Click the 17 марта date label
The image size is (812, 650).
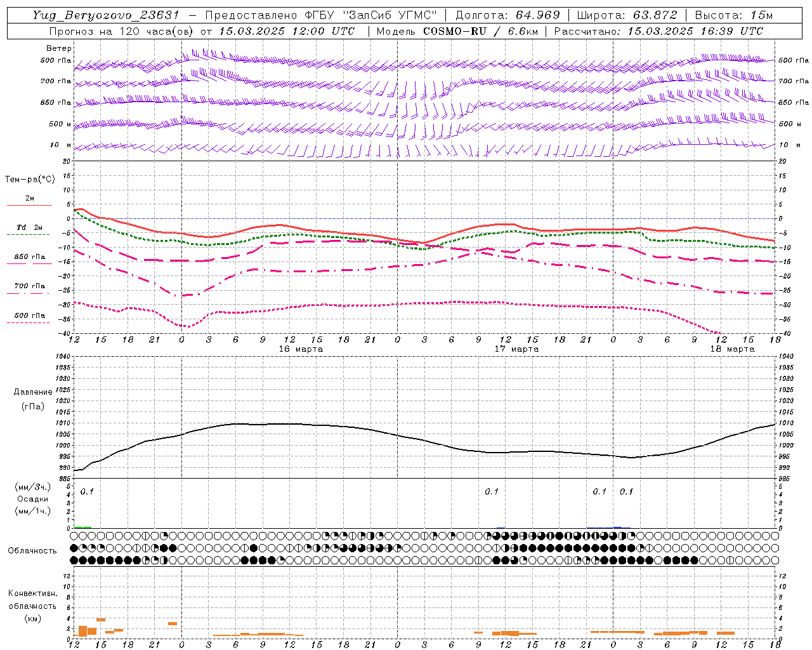pos(516,349)
